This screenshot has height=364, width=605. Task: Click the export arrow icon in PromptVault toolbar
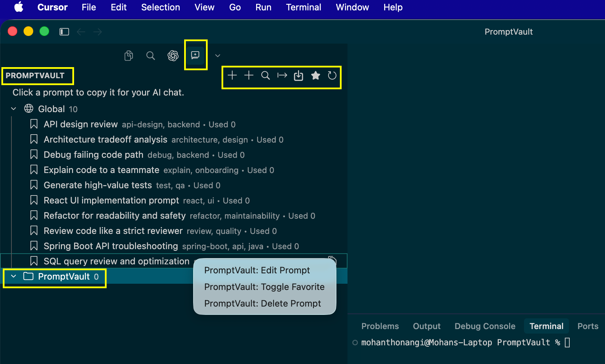[282, 75]
